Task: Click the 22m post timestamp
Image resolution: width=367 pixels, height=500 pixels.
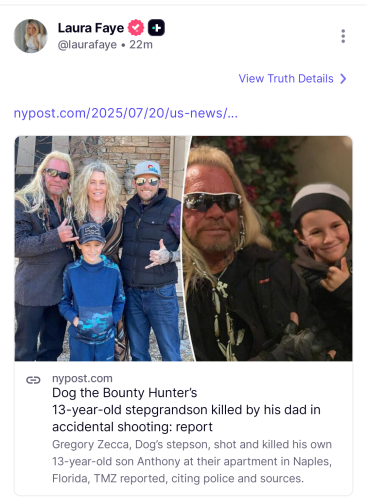Action: point(141,45)
